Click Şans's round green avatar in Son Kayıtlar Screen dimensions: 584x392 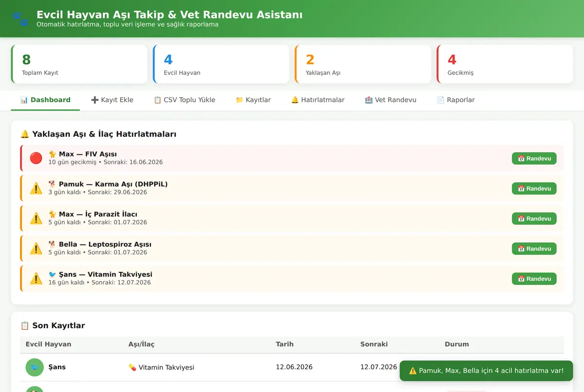35,367
